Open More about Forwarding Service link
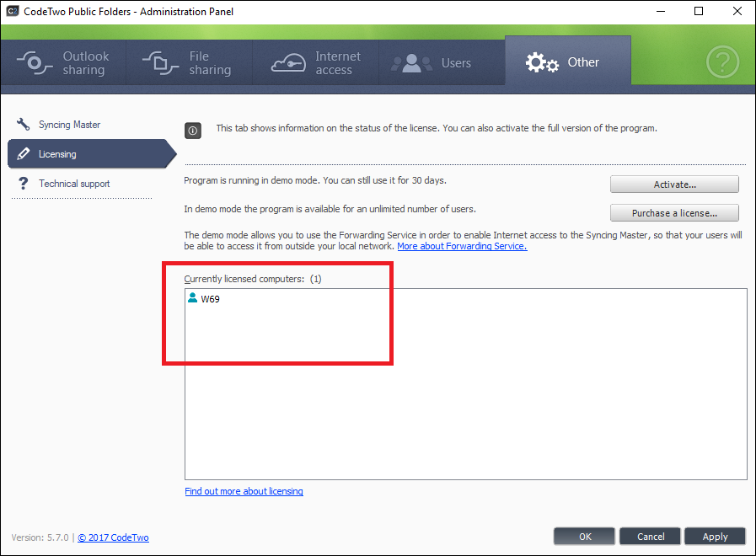This screenshot has height=556, width=756. pos(462,246)
